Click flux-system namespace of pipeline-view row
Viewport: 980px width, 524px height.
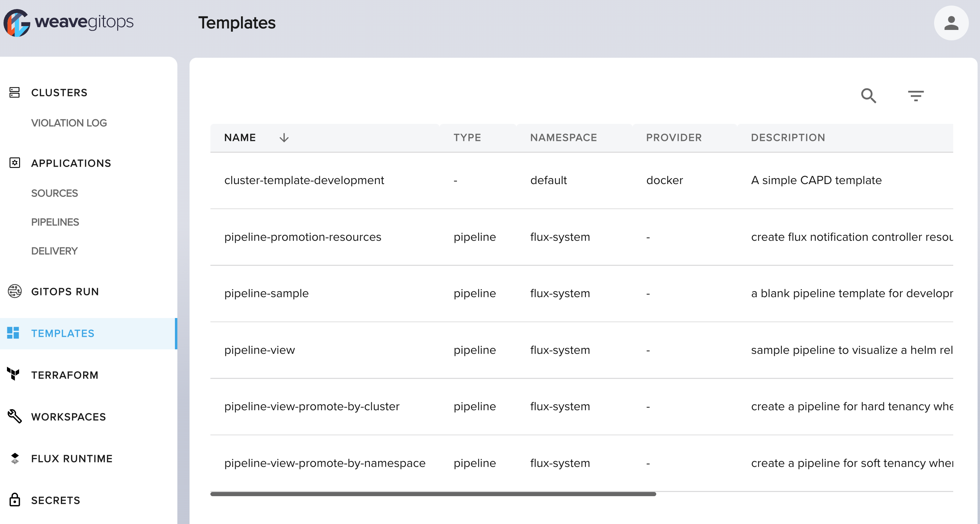coord(560,350)
